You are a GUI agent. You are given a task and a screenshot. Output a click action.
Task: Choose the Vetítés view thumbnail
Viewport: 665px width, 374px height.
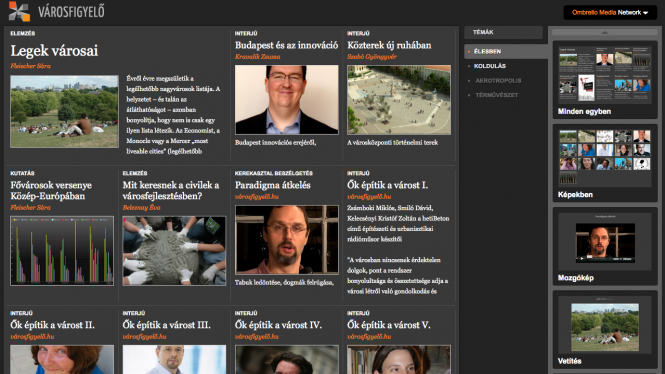pos(605,329)
